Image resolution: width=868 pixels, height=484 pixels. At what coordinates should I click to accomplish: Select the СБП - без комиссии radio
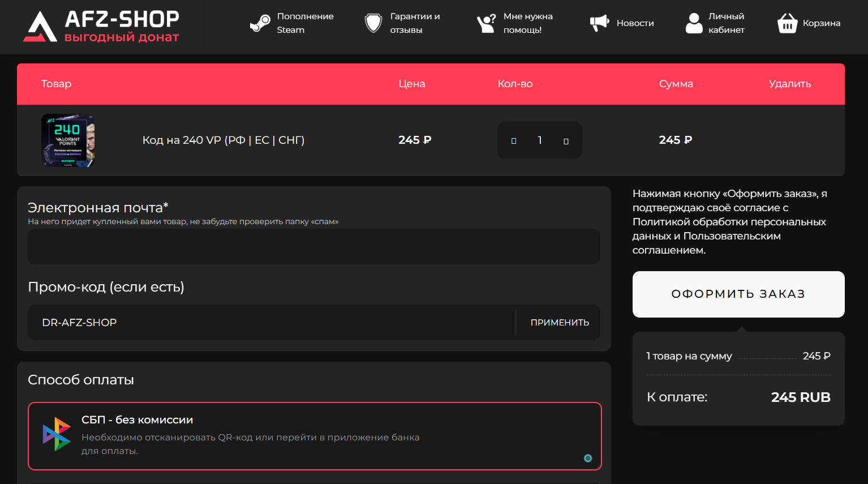(588, 459)
